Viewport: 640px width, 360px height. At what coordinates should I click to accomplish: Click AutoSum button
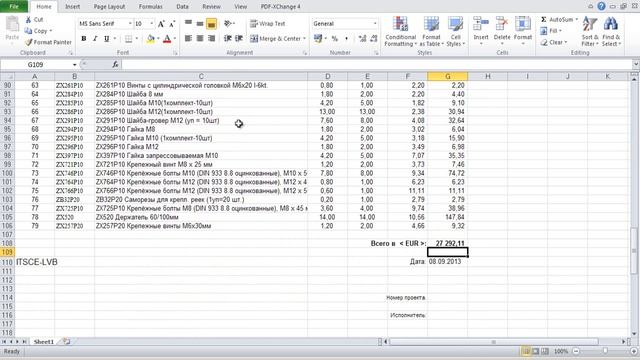(x=557, y=19)
